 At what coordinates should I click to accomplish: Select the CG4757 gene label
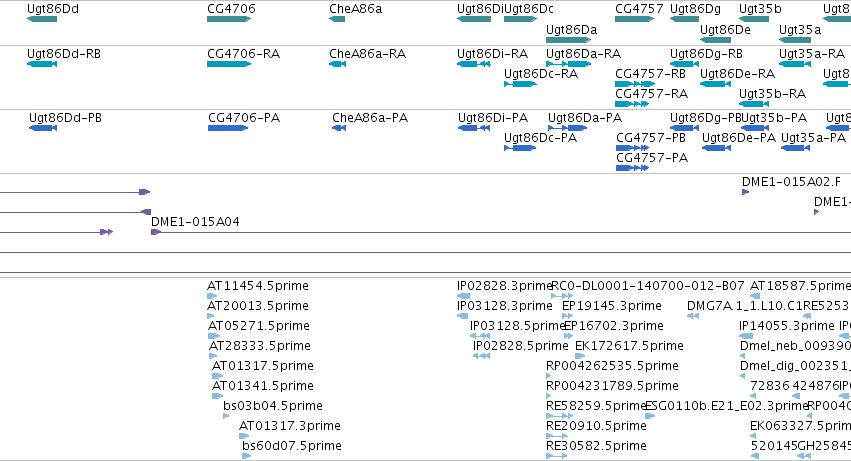coord(639,9)
